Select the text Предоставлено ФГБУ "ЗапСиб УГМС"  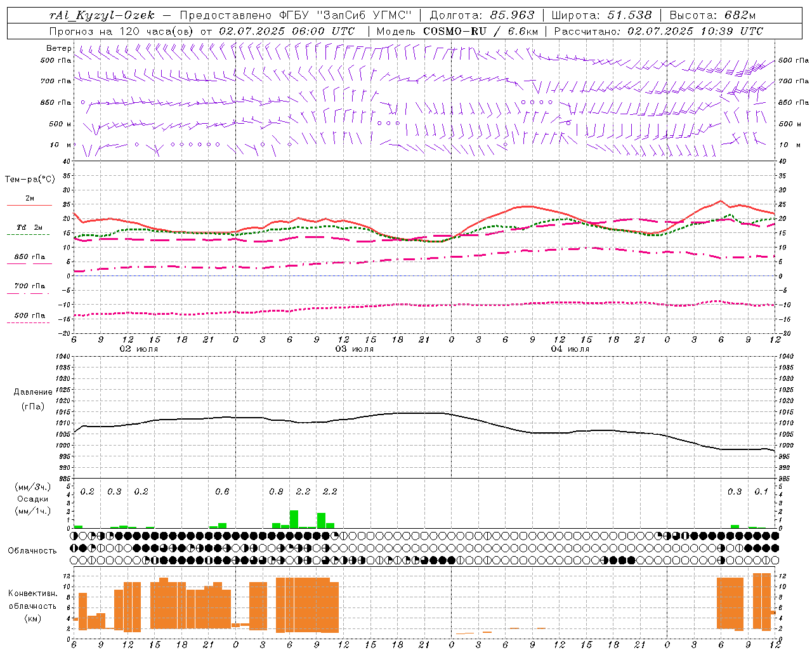click(297, 15)
